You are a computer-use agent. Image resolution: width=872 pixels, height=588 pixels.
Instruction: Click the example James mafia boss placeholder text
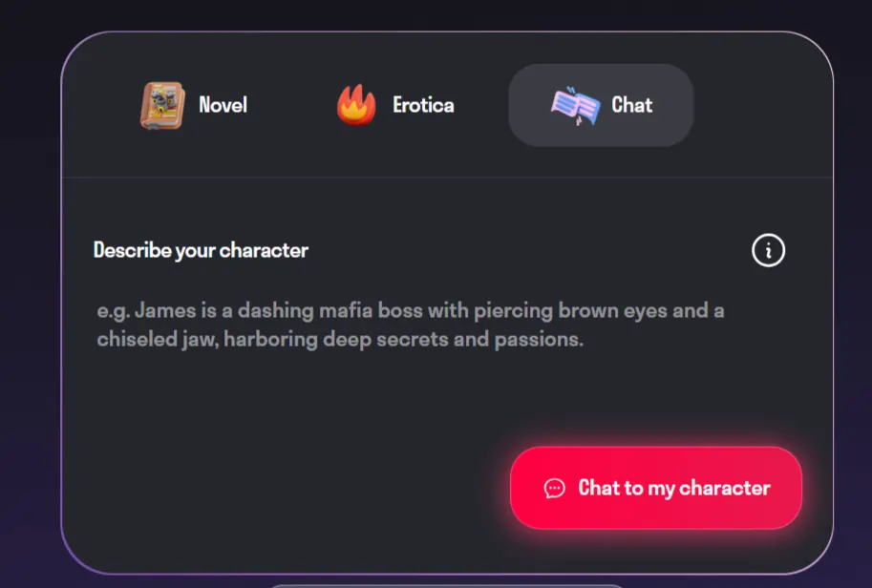[x=409, y=325]
